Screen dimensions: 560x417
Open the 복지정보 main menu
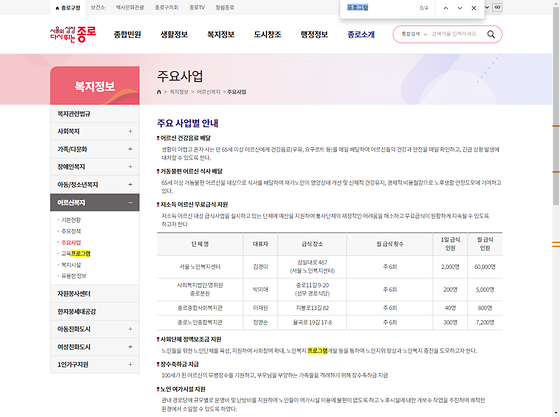click(x=221, y=35)
